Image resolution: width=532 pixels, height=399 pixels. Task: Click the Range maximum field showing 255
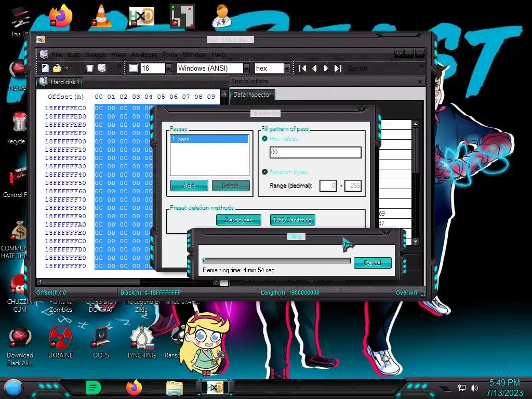(x=353, y=185)
